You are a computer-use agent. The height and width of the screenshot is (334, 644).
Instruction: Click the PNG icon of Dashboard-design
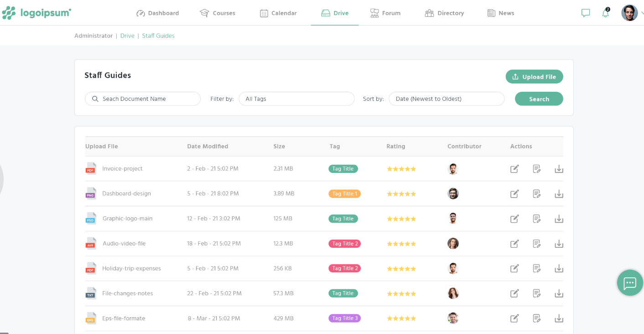point(91,193)
